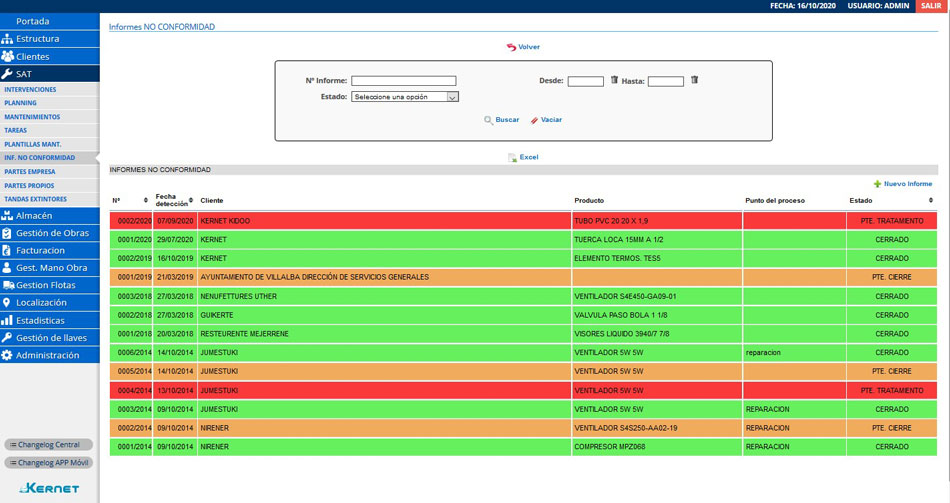This screenshot has height=503, width=950.
Task: Click report number 0002/2019
Action: [x=135, y=259]
